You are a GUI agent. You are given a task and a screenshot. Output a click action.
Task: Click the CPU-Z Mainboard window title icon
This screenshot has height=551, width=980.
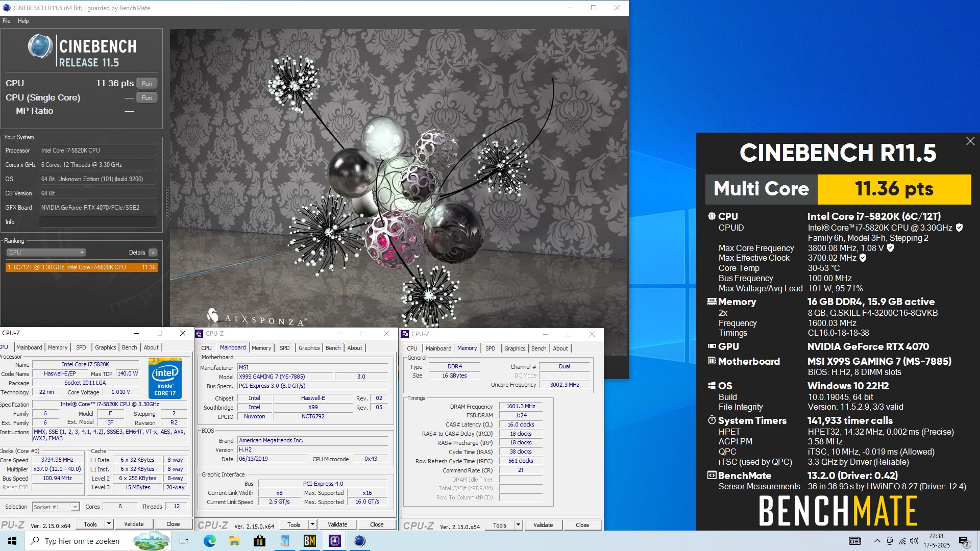pos(200,334)
